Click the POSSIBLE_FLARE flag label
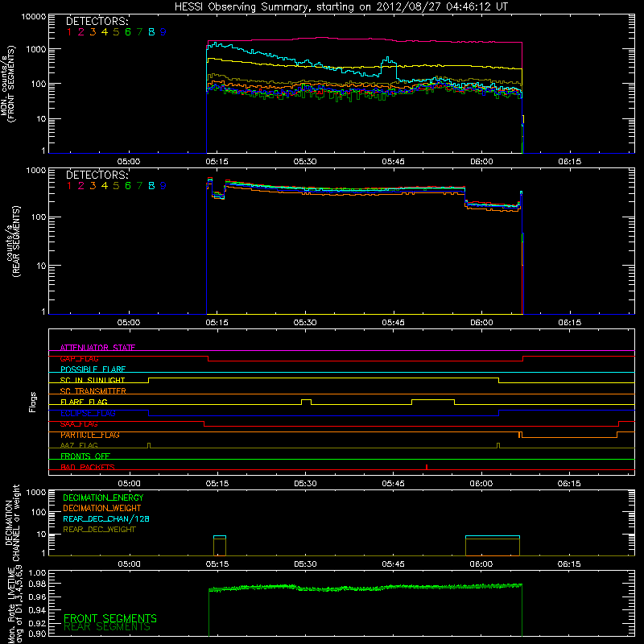Screen dimensions: 644x644 point(93,369)
